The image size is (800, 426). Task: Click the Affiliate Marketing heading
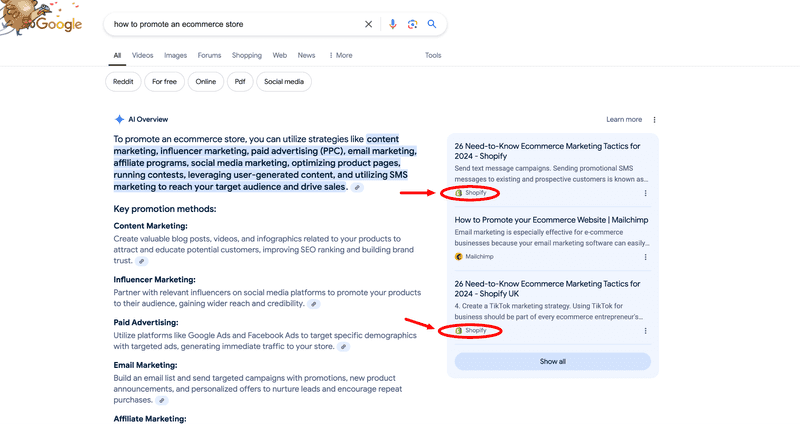150,419
